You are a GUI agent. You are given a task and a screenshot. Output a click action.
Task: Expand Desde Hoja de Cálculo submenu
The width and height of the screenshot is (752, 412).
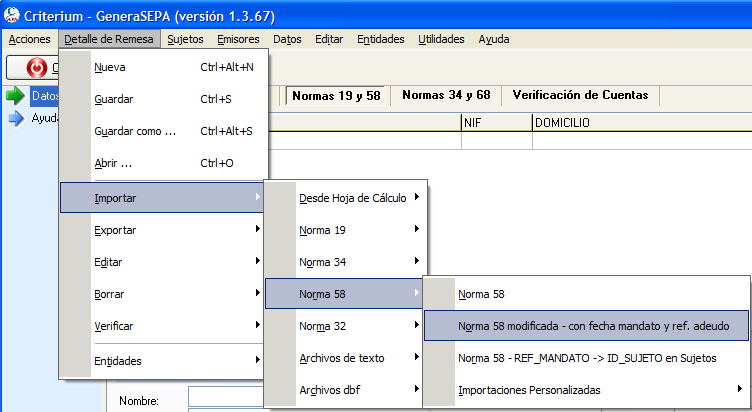(345, 198)
